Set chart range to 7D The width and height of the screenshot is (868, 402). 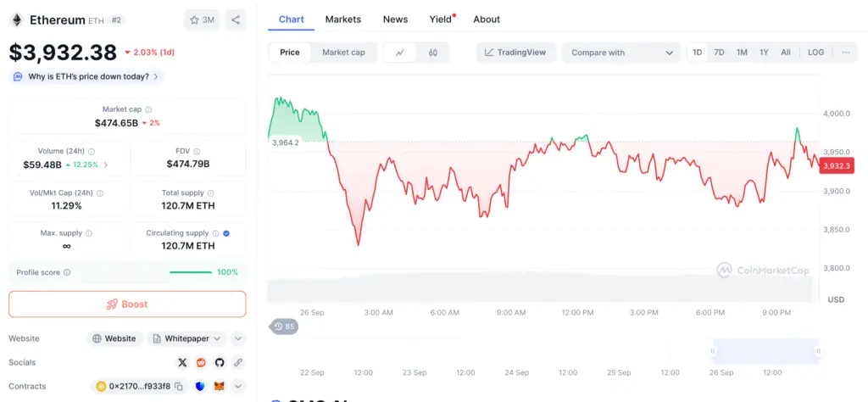(719, 53)
